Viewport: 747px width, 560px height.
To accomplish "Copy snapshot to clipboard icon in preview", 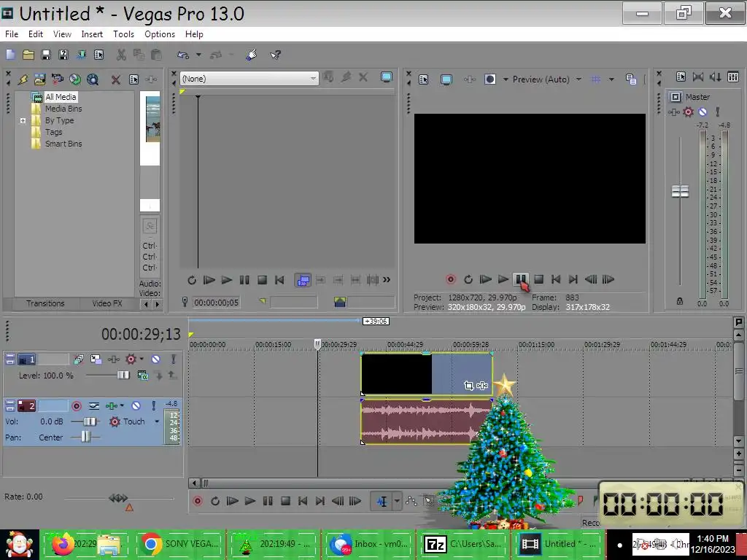I will point(631,79).
